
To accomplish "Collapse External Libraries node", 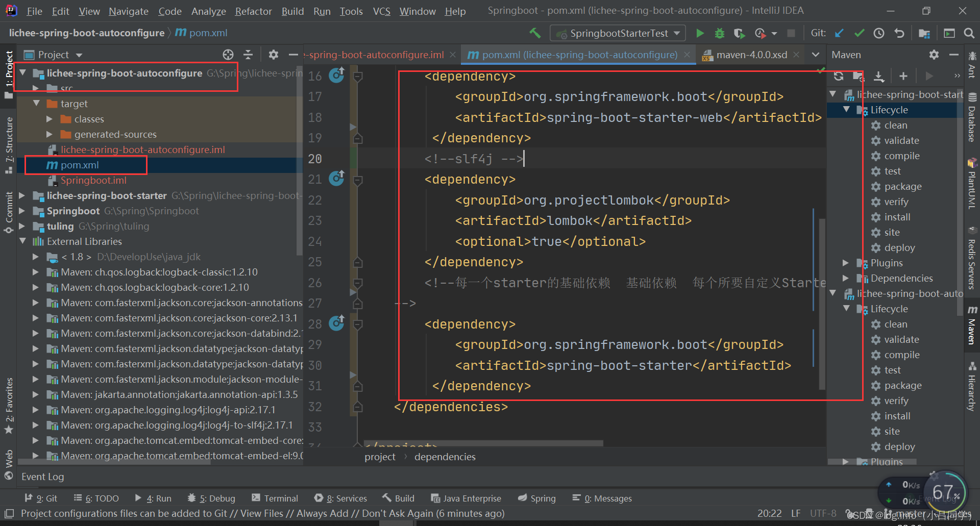I will [x=22, y=241].
